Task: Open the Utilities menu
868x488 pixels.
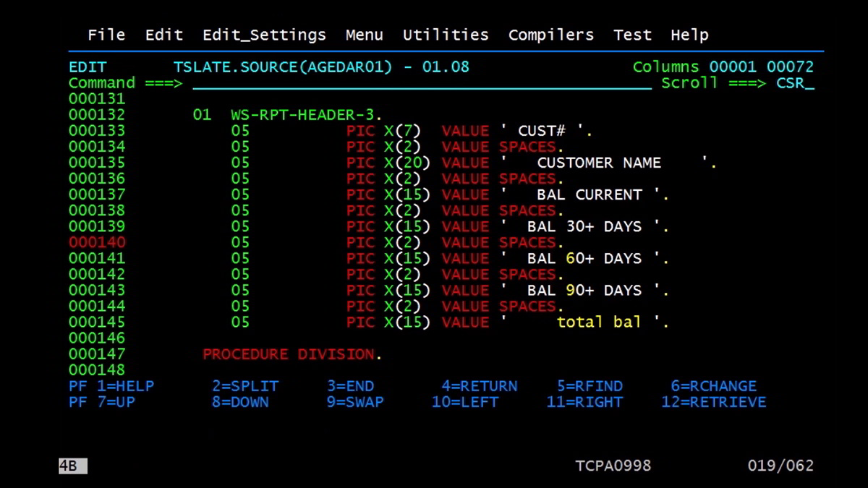Action: [x=445, y=34]
